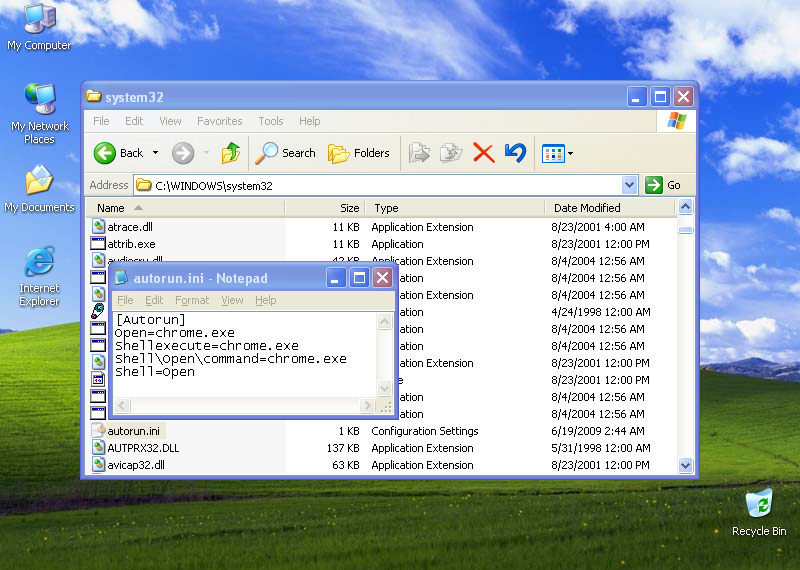This screenshot has height=570, width=800.
Task: Open Favorites menu in Explorer
Action: tap(219, 121)
